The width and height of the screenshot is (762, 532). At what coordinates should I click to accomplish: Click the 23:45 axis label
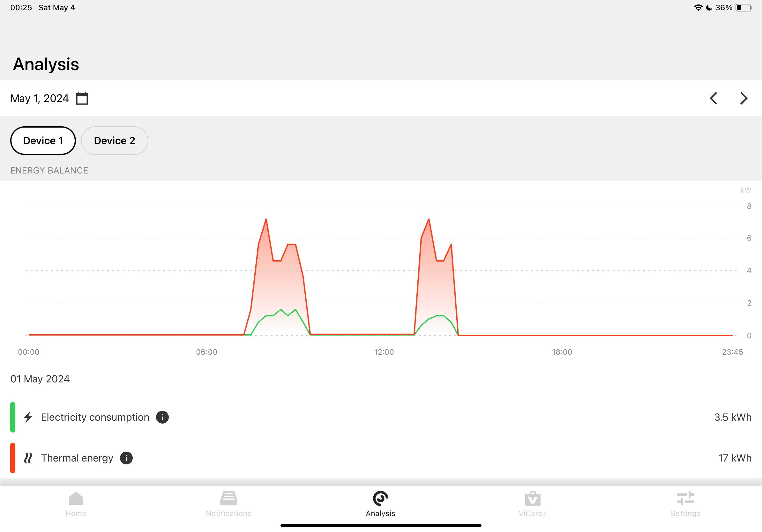click(732, 352)
